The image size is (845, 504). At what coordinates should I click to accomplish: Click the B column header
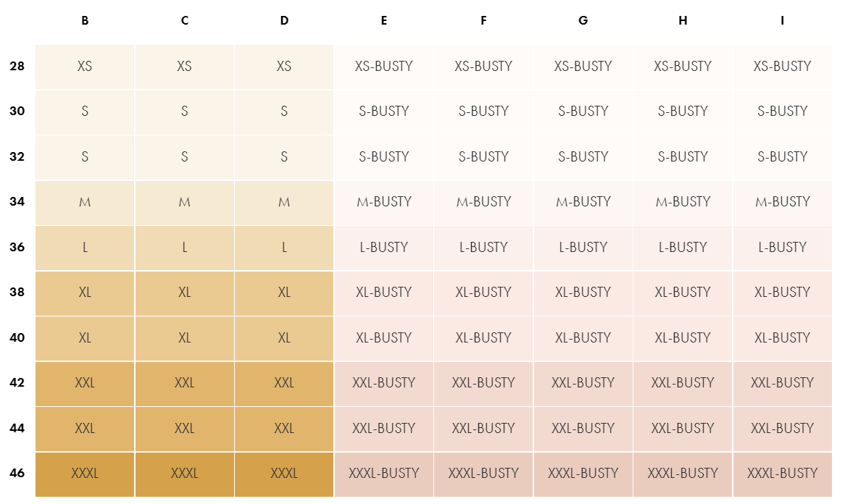coord(85,20)
